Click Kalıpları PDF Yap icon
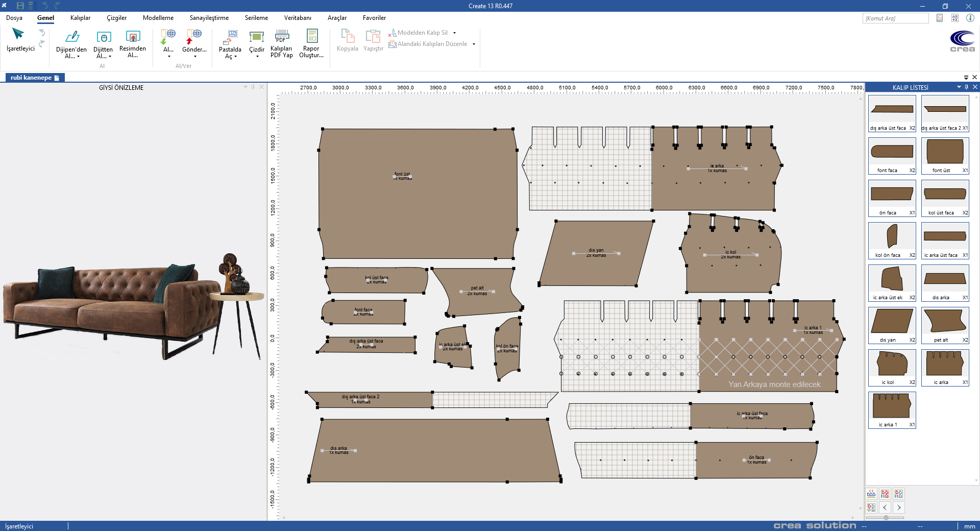This screenshot has height=531, width=980. 281,37
